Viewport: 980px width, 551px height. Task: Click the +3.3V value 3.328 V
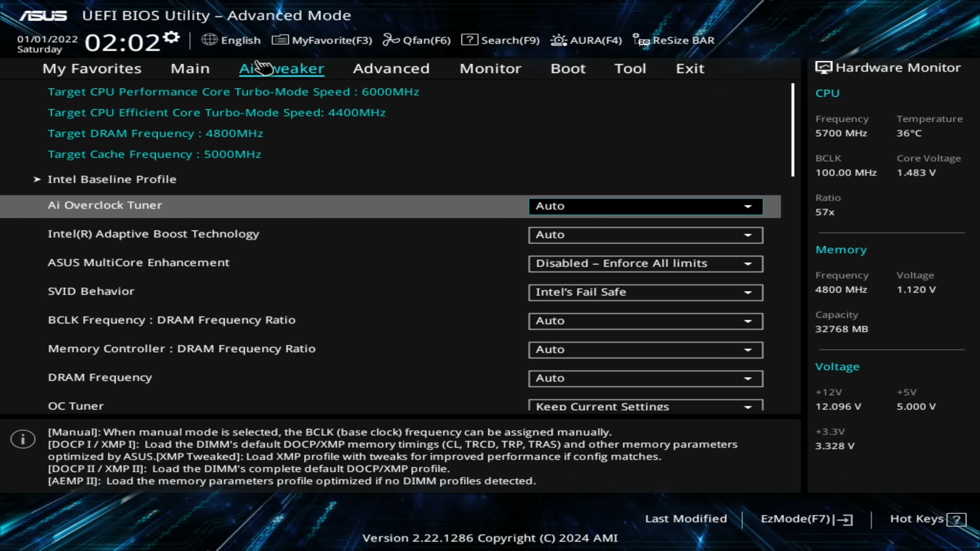(x=835, y=446)
